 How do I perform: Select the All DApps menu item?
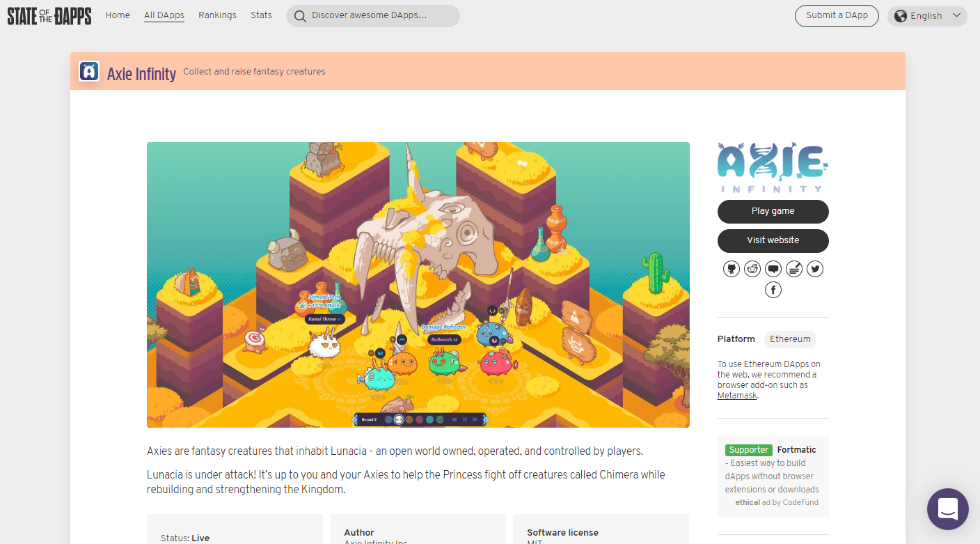(x=164, y=15)
